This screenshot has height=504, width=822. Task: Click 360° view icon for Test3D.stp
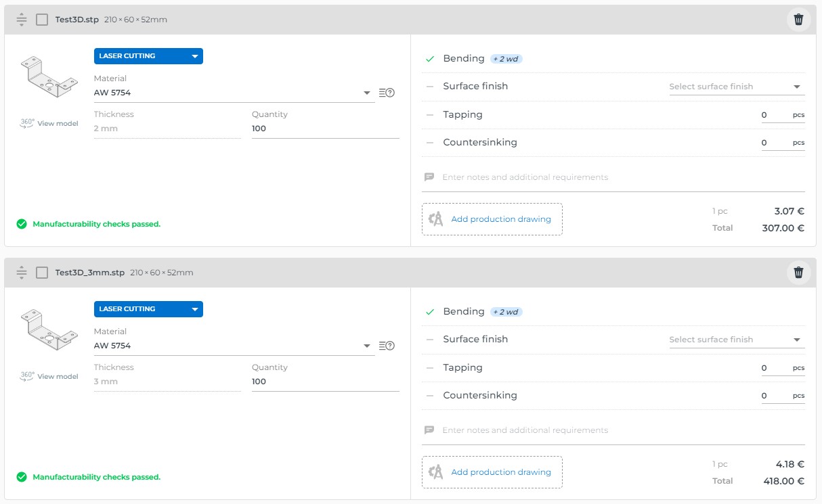coord(27,123)
